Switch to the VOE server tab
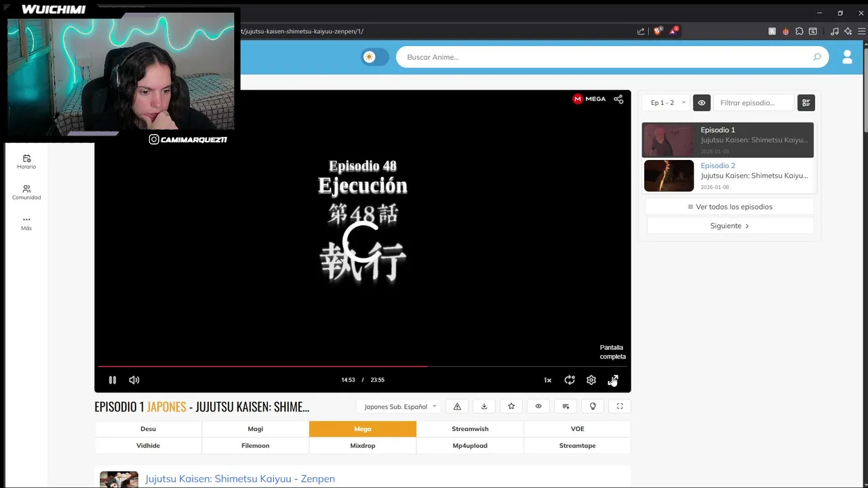The width and height of the screenshot is (868, 488). [578, 429]
